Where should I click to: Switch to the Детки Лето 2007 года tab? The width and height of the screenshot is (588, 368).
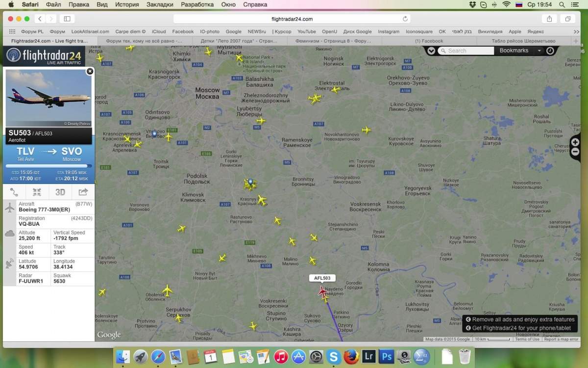tap(239, 41)
